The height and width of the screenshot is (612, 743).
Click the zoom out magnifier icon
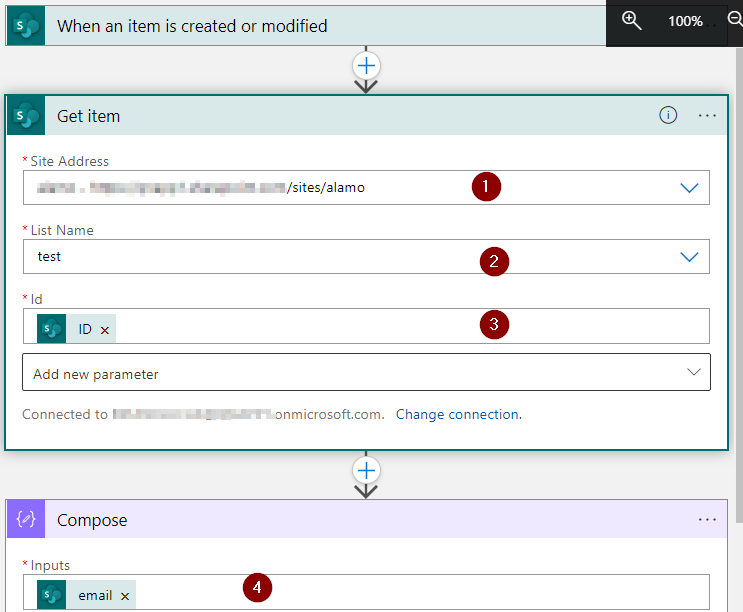735,20
